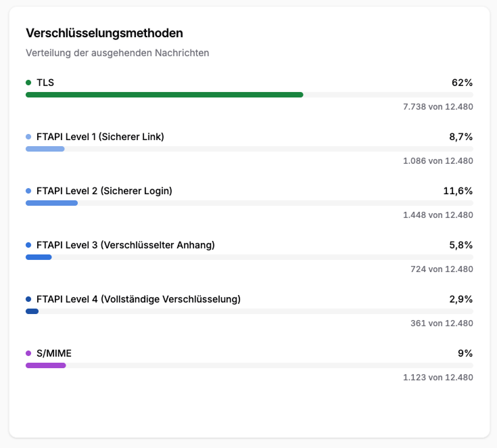
Task: Click the FTAPI Level 3 progress bar
Action: 249,257
